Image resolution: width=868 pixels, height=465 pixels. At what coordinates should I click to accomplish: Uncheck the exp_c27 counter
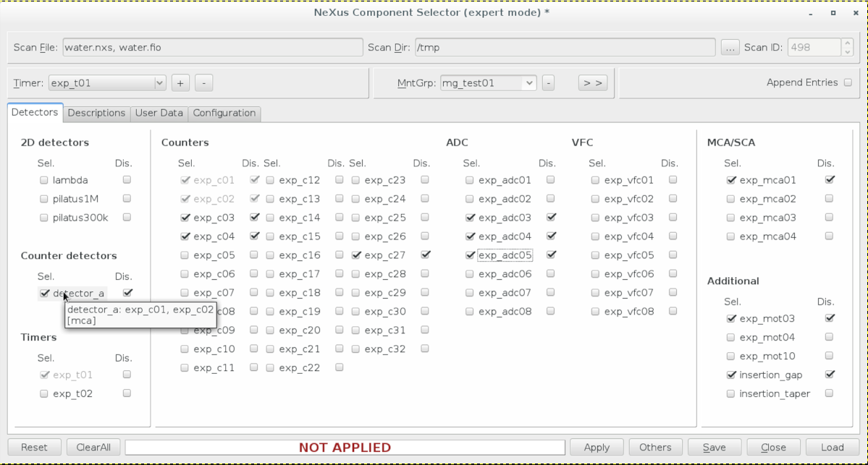click(x=356, y=255)
